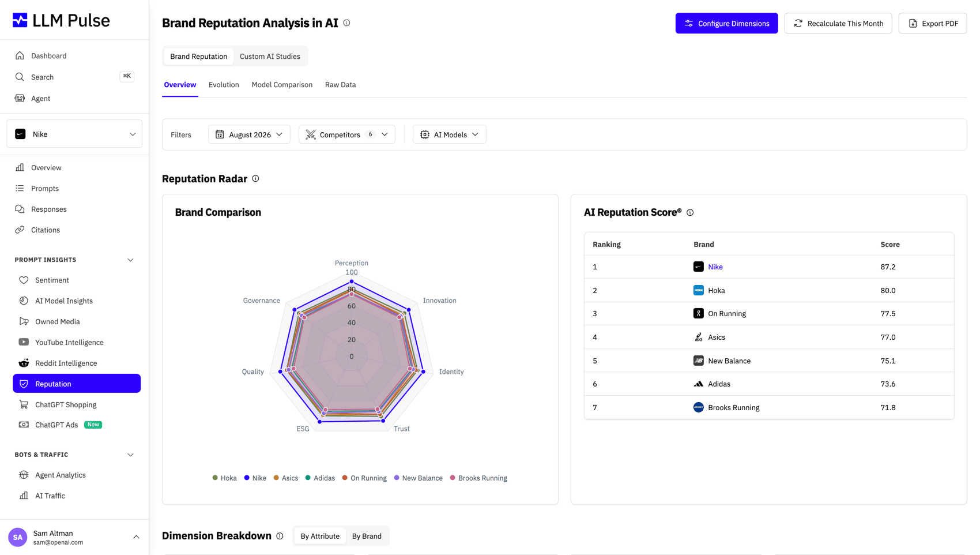Image resolution: width=980 pixels, height=555 pixels.
Task: Toggle On Running series in chart legend
Action: (364, 478)
